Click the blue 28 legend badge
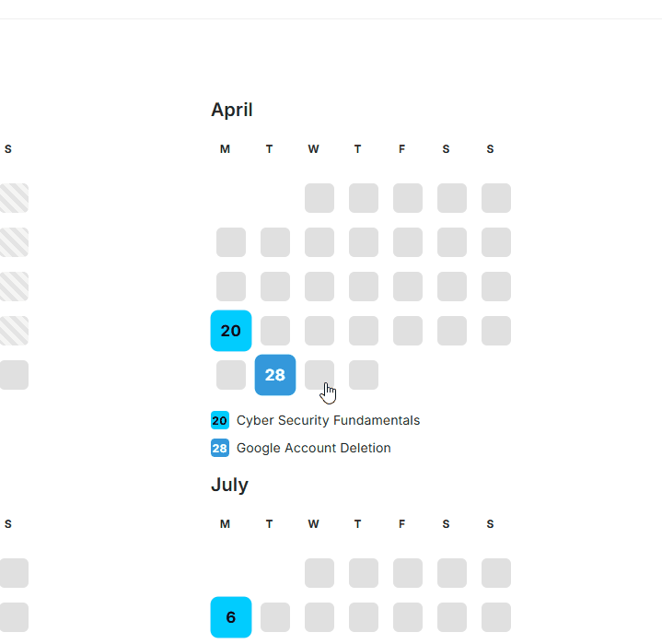 220,449
